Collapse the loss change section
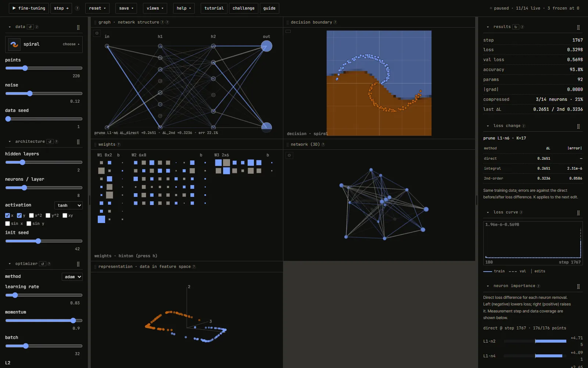This screenshot has height=368, width=588. click(x=488, y=126)
